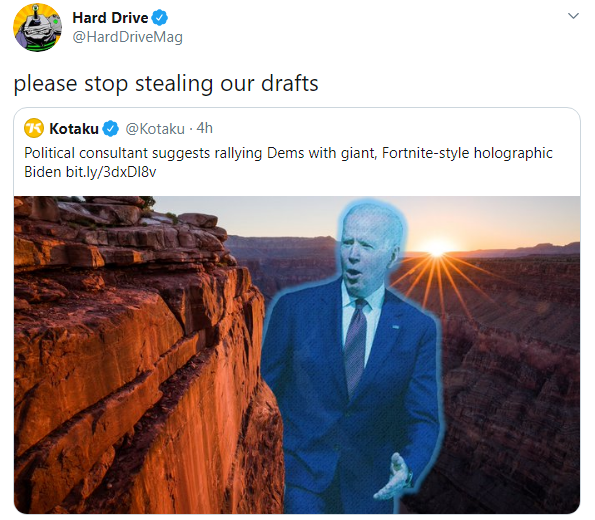Click the setting sun in the image
595x520 pixels.
(x=437, y=247)
